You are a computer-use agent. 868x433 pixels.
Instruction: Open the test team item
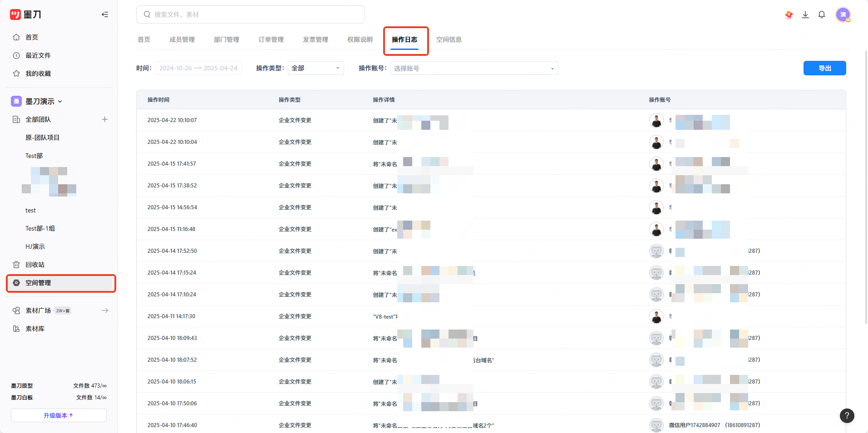coord(30,210)
